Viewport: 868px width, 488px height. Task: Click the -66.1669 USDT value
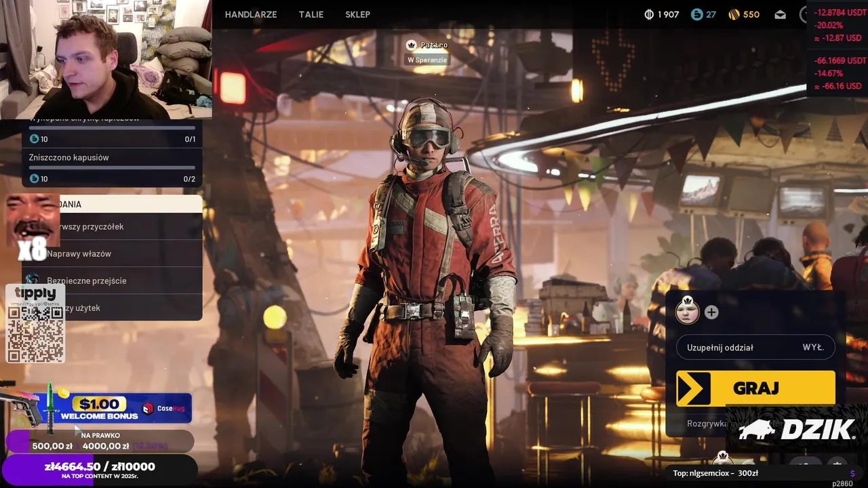pos(840,60)
